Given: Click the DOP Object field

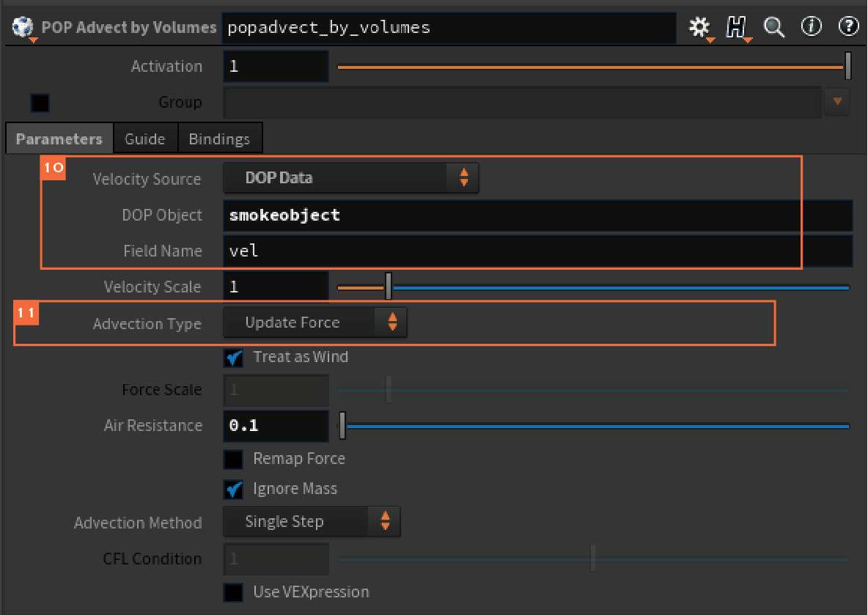Looking at the screenshot, I should click(x=537, y=216).
